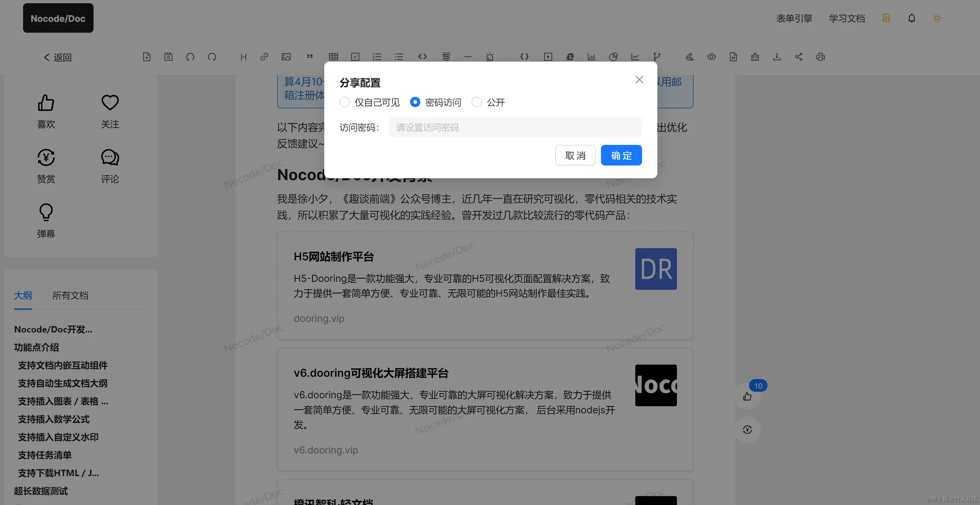Image resolution: width=980 pixels, height=505 pixels.
Task: Insert a horizontal divider line
Action: (468, 57)
